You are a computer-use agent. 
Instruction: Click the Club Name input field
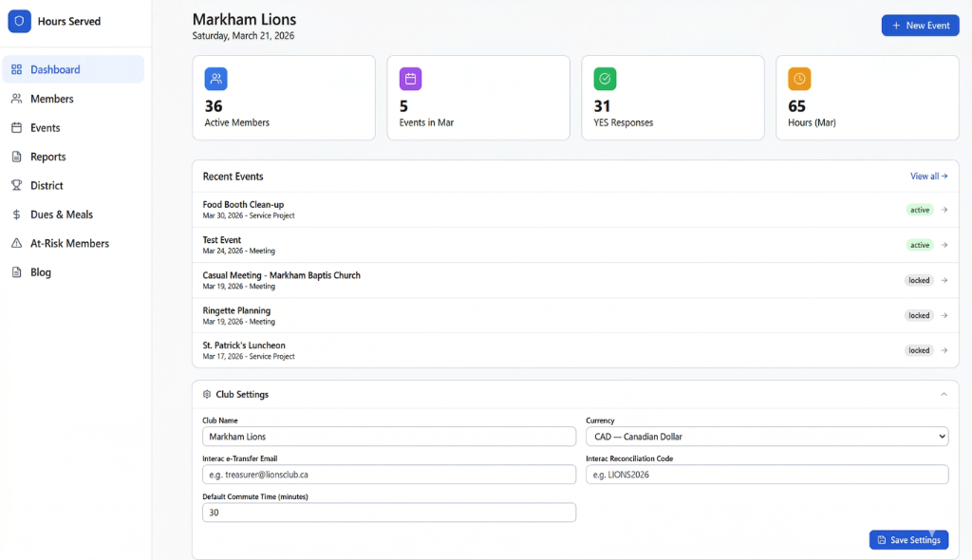tap(388, 436)
